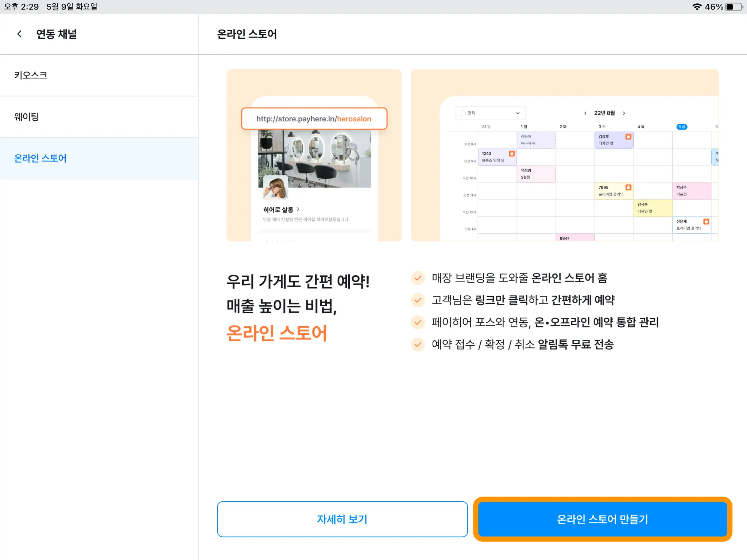Click the check icon beside 알림톡 무료 전송
Screen dimensions: 747x560
[418, 345]
